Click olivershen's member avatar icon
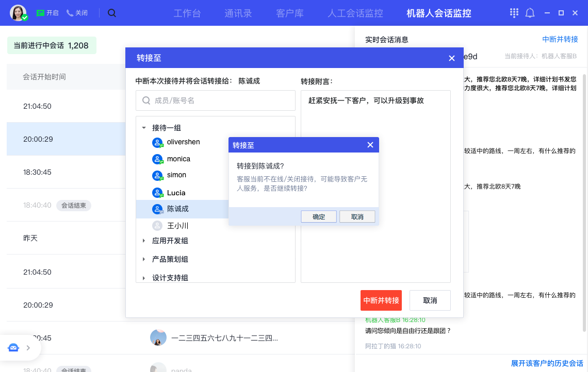This screenshot has width=588, height=372. point(157,142)
